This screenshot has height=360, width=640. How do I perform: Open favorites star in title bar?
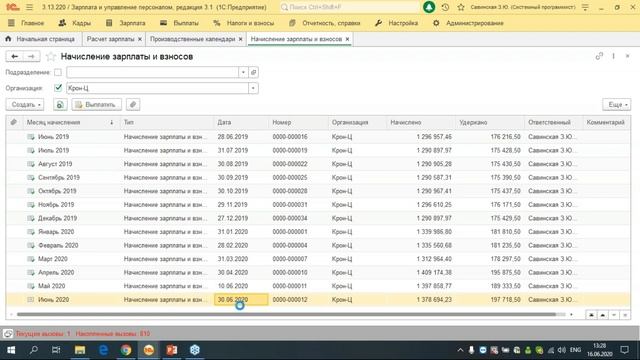pos(461,7)
